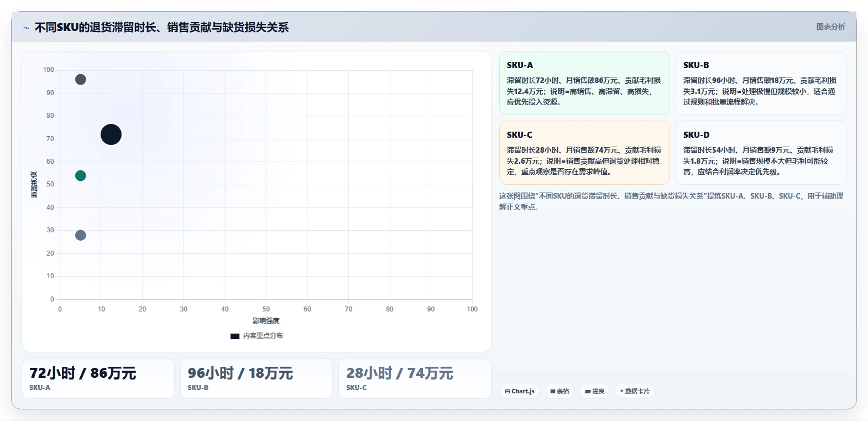This screenshot has width=868, height=421.
Task: Open the SKU-D description card
Action: [x=761, y=153]
